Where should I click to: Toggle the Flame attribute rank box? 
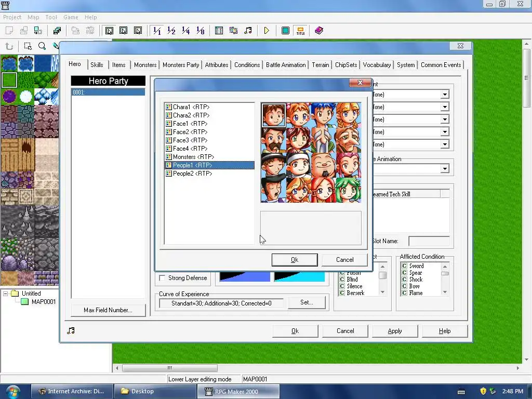(404, 293)
